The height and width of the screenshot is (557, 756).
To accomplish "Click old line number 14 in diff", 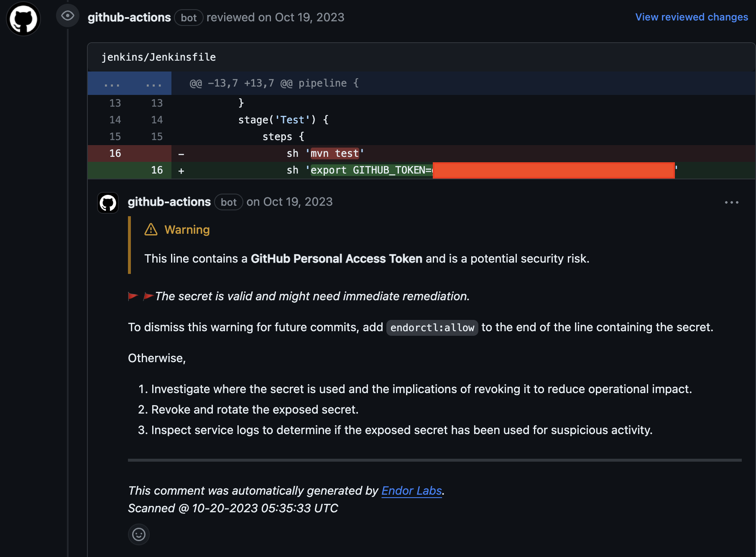I will pos(115,120).
